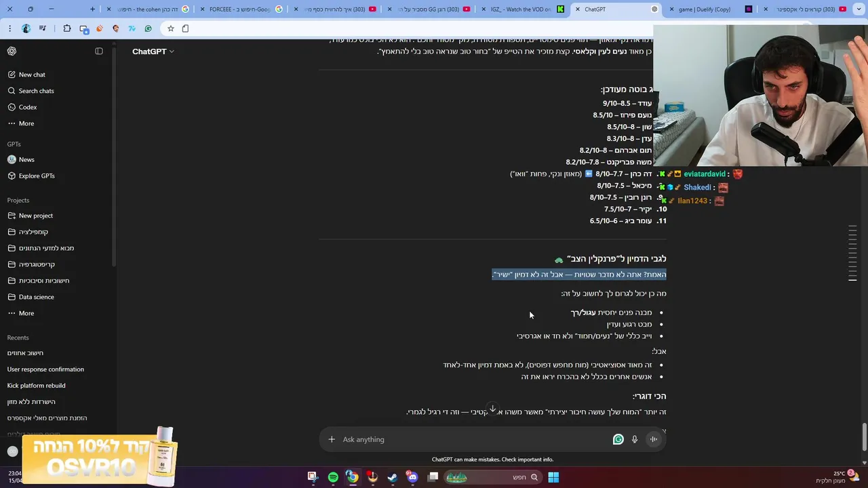Click the highlighted sentence האמת? אתה לא מדבר שטויות

click(x=579, y=274)
